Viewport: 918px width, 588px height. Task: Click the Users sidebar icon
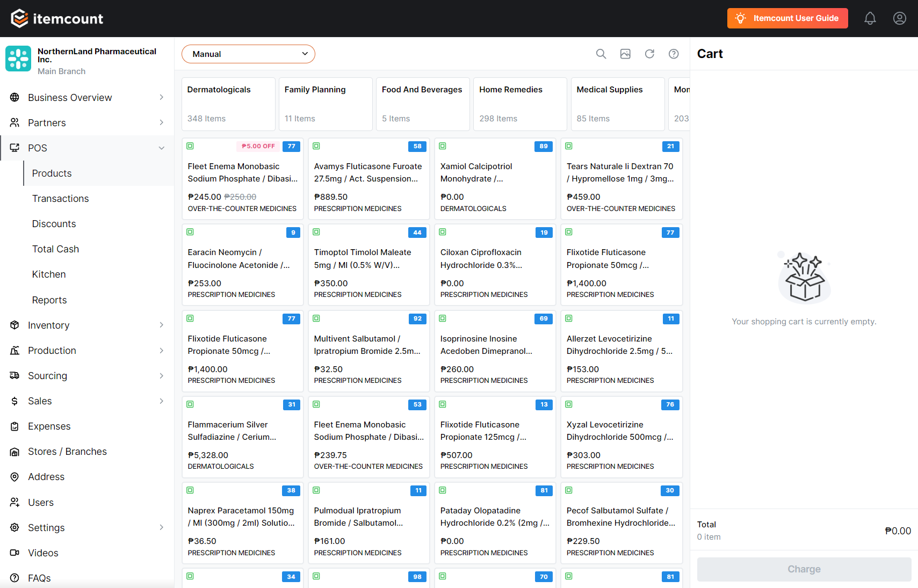coord(15,503)
